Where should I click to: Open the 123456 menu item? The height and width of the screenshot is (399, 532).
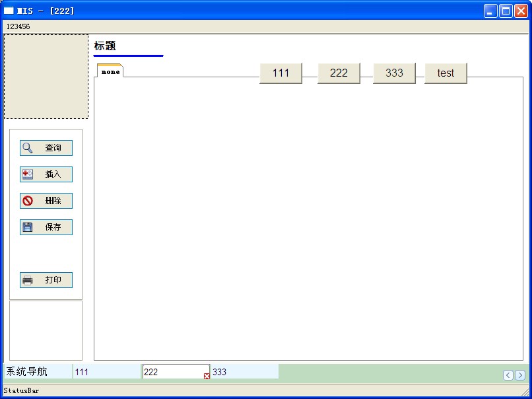tap(18, 26)
